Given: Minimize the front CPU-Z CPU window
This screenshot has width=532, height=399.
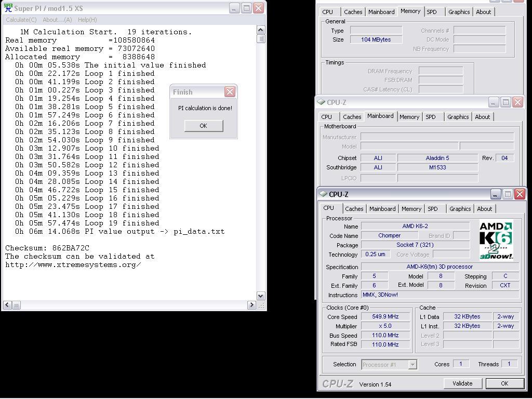Looking at the screenshot, I should (x=495, y=194).
